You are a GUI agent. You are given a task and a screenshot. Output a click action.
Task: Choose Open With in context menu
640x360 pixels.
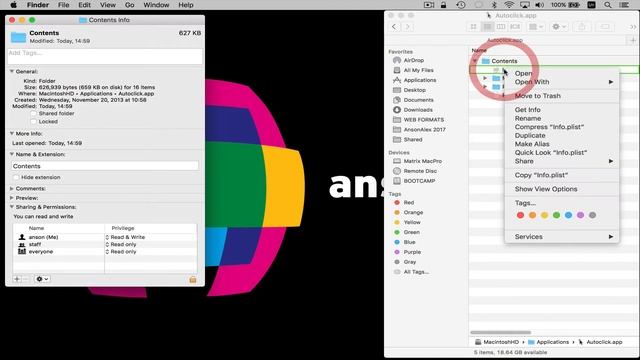click(562, 82)
